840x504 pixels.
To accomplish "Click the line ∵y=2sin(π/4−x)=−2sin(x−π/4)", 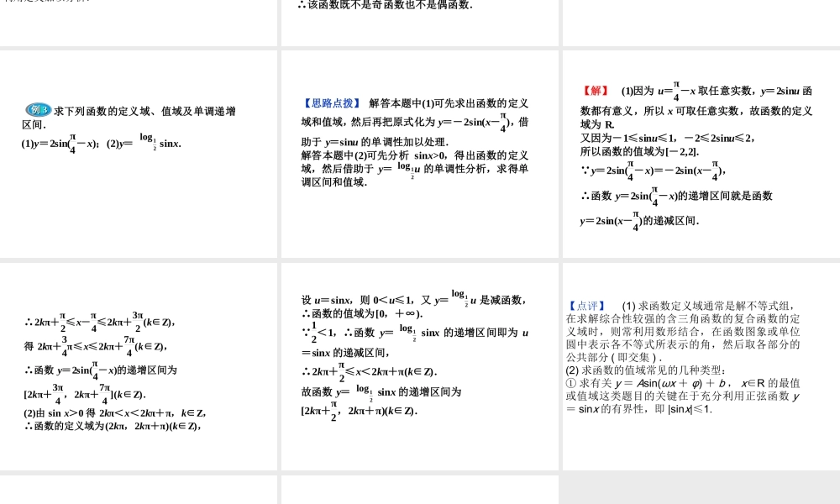I will click(654, 171).
